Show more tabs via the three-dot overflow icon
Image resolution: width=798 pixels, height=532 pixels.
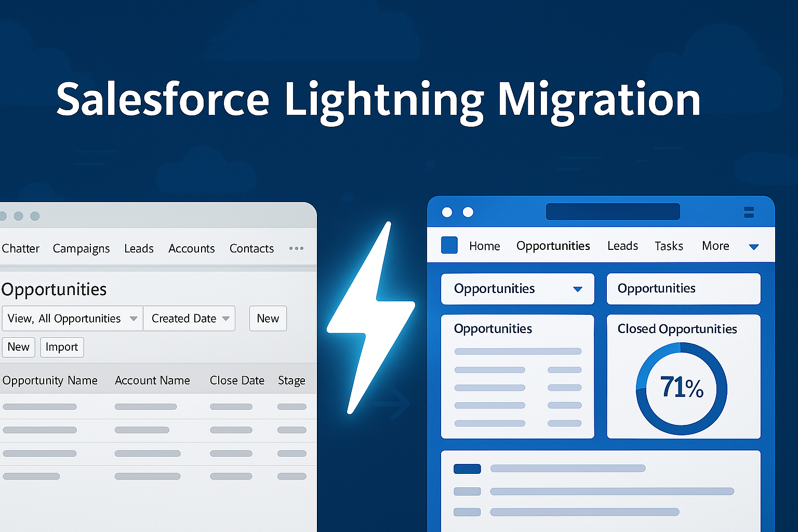point(296,248)
